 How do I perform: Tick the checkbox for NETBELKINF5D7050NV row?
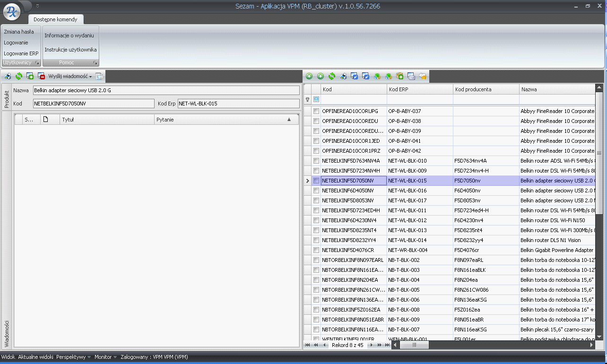coord(316,181)
